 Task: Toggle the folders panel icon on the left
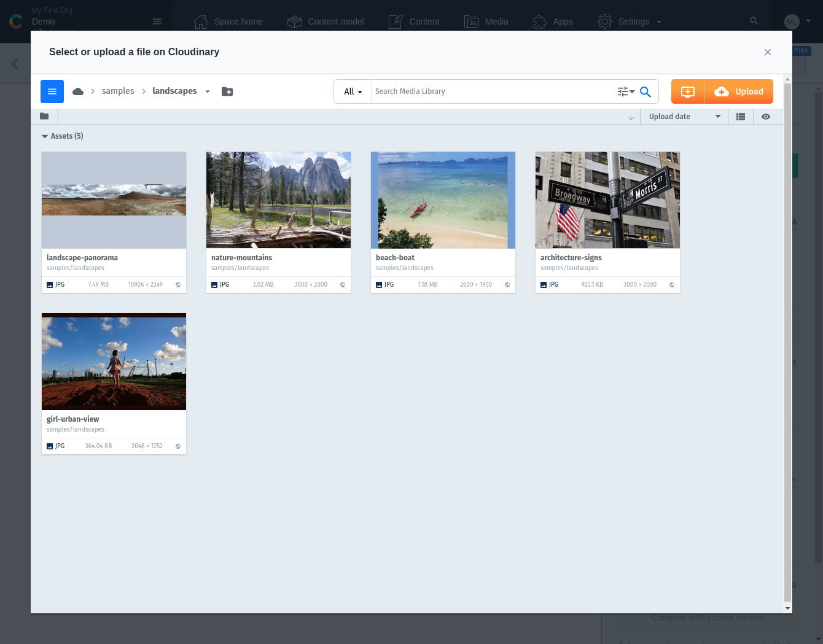44,116
